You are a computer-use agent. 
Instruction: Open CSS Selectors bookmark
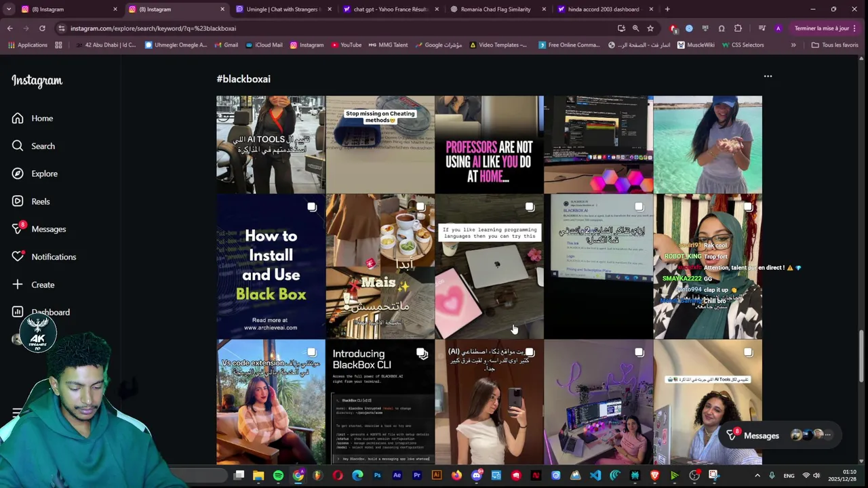point(742,45)
